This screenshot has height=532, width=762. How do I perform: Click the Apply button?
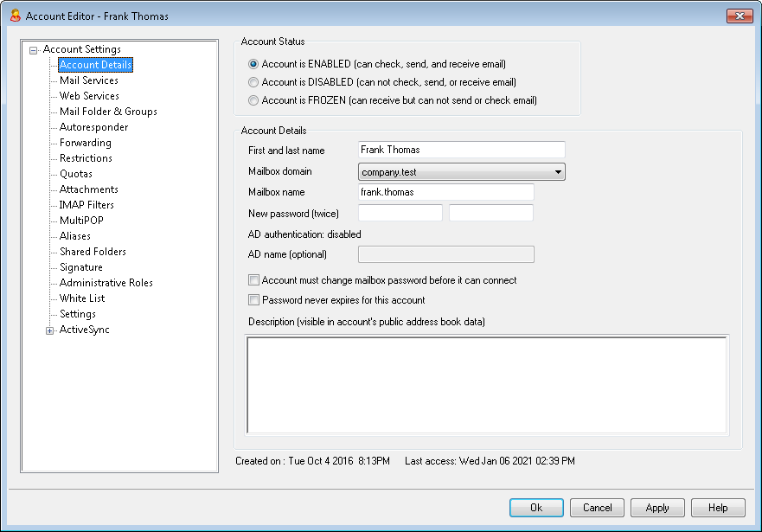point(657,508)
